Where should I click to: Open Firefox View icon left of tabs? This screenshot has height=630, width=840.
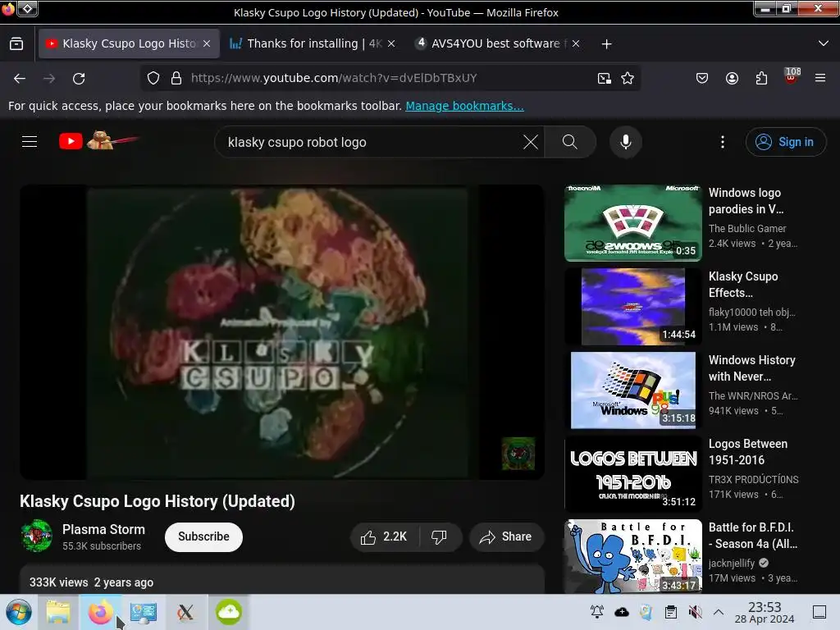point(16,44)
